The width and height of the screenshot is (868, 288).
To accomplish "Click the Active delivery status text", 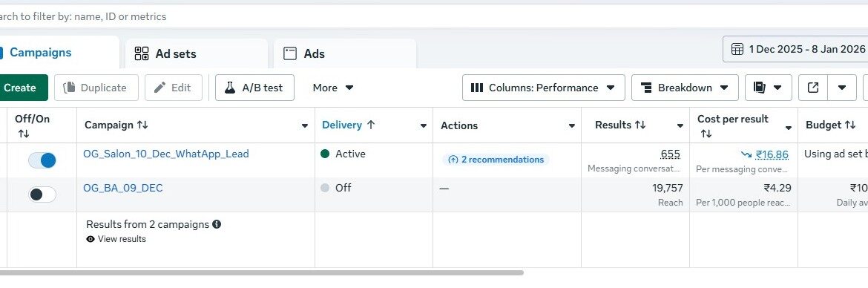I will click(x=350, y=154).
